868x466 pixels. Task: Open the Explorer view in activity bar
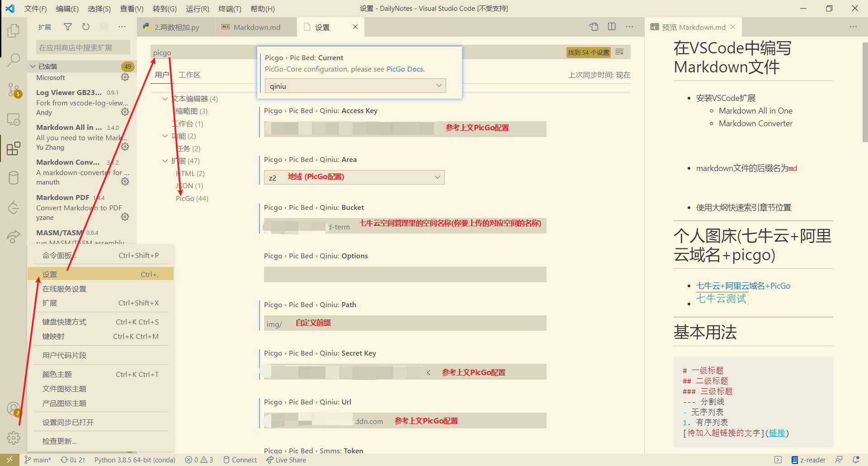coord(14,31)
